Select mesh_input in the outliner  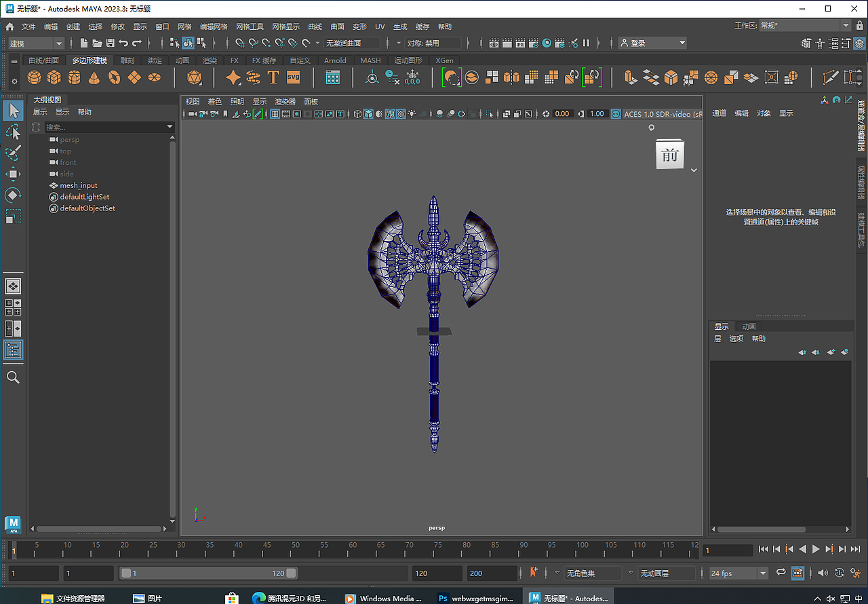pyautogui.click(x=79, y=185)
